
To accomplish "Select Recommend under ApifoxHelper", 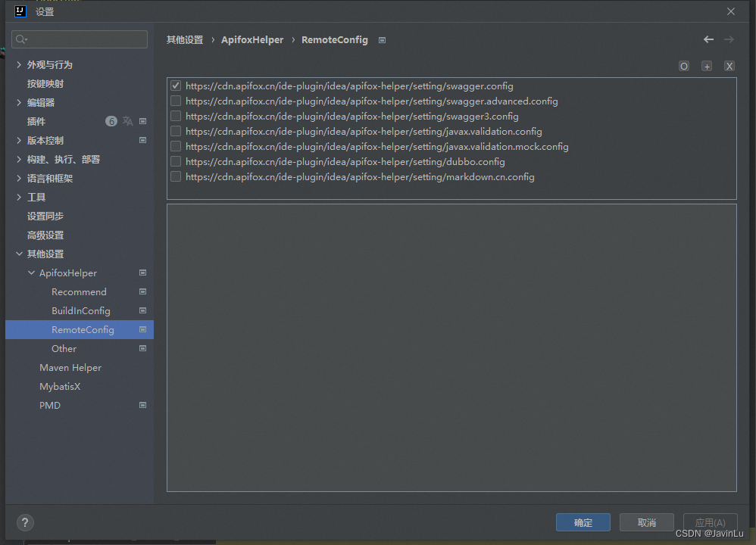I will pyautogui.click(x=79, y=291).
